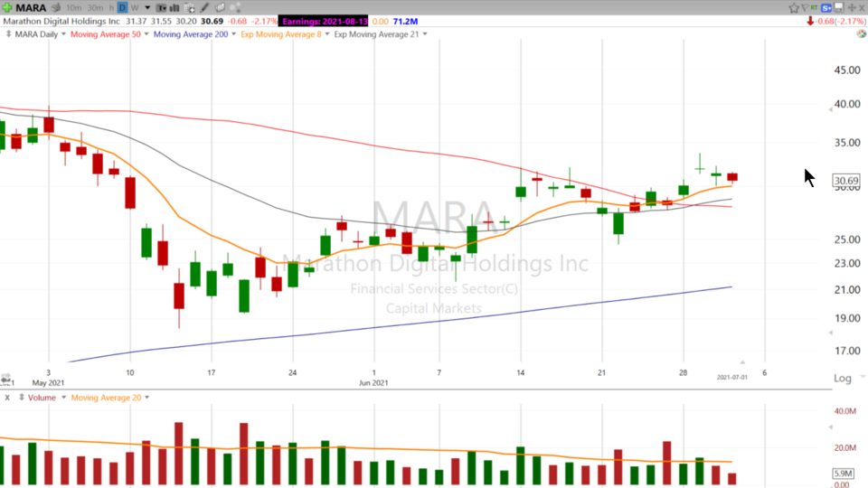Screen dimensions: 868x488
Task: Click the move window arrows icon
Action: click(852, 8)
